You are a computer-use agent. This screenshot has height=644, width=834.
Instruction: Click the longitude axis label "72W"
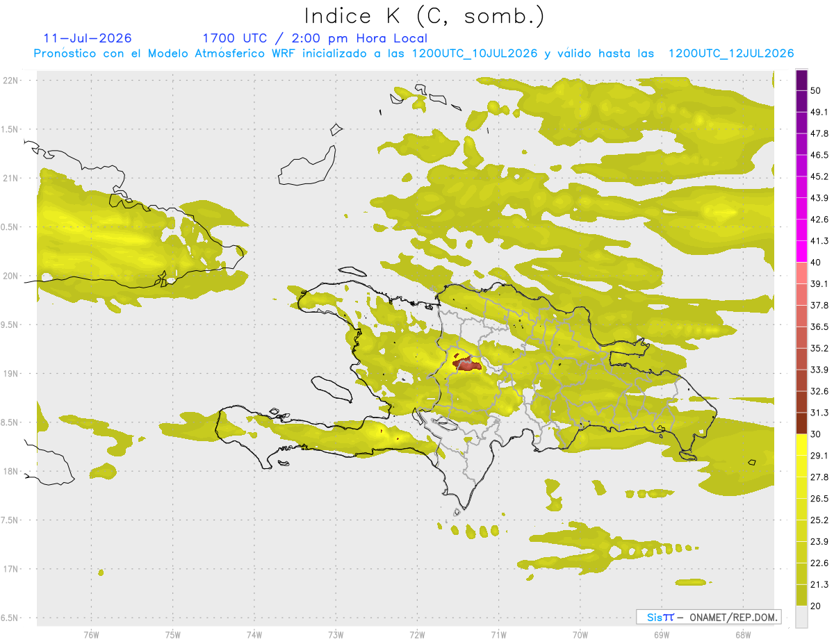[x=417, y=635]
